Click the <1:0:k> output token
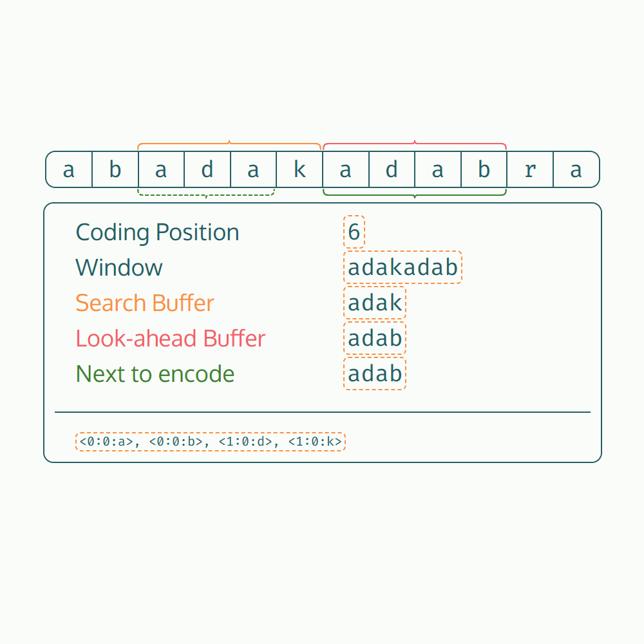The height and width of the screenshot is (644, 644). pos(314,442)
